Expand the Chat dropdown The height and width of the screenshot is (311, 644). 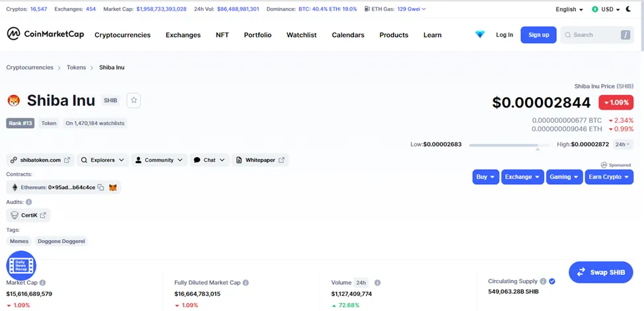[x=209, y=160]
